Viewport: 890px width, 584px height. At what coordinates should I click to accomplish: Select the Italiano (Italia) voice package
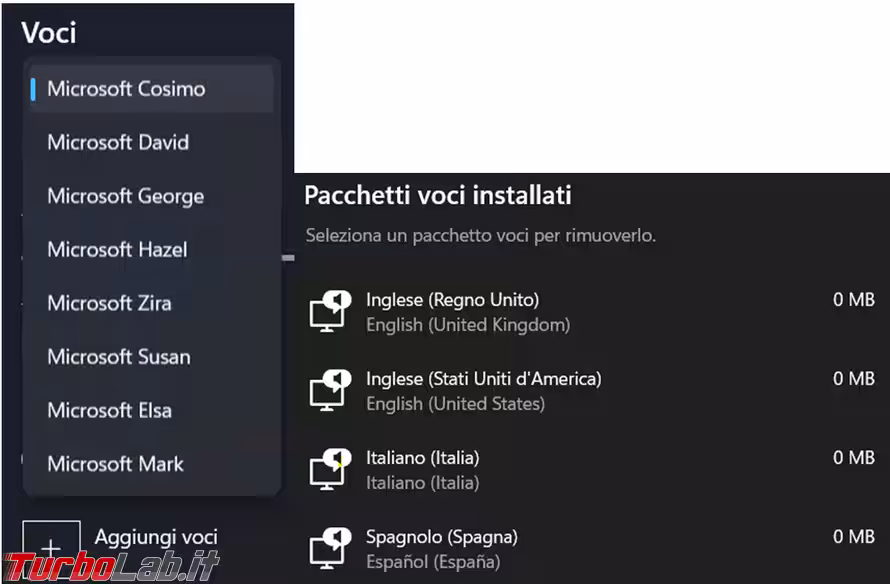(x=422, y=458)
